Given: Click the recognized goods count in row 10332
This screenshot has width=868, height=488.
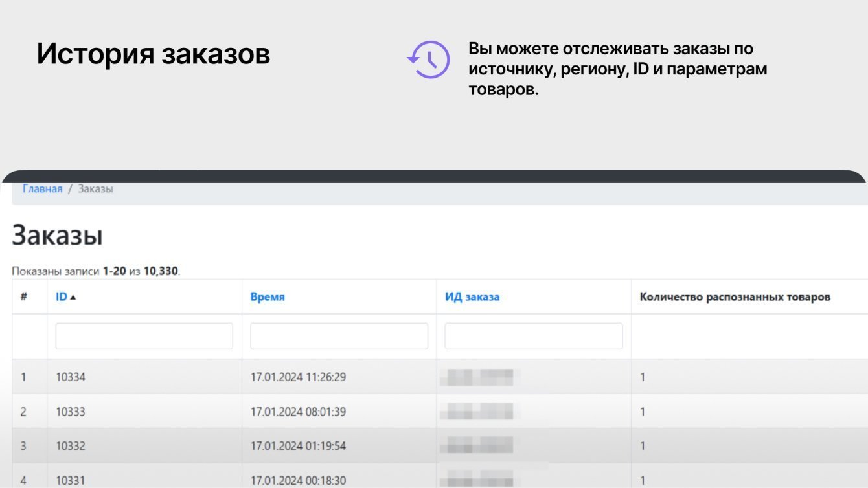Looking at the screenshot, I should pyautogui.click(x=643, y=446).
